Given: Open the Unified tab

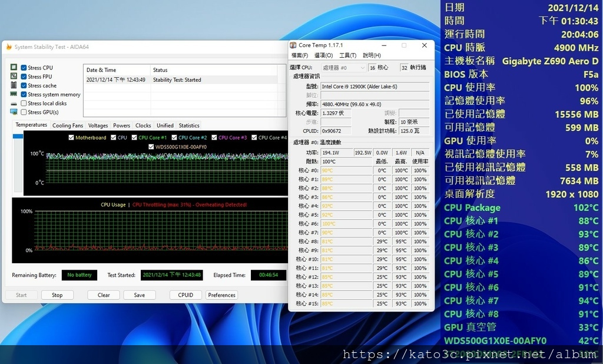Looking at the screenshot, I should (165, 125).
